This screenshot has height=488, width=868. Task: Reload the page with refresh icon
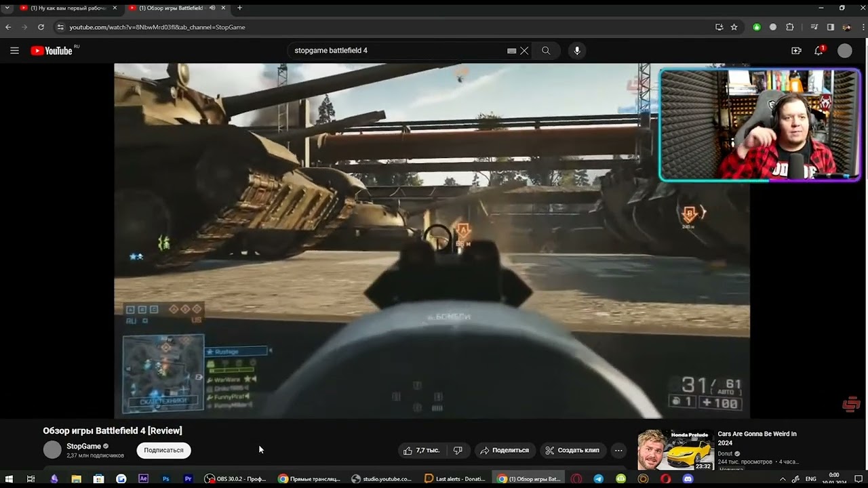pos(41,27)
